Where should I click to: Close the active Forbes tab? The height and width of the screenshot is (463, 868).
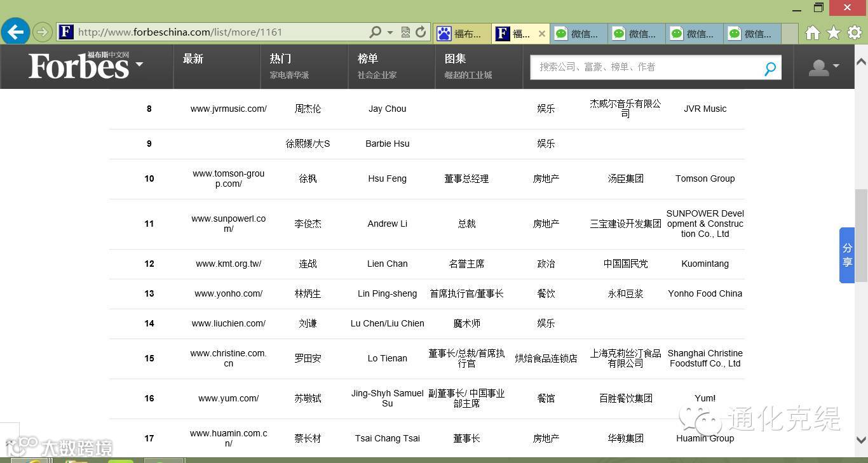click(541, 34)
